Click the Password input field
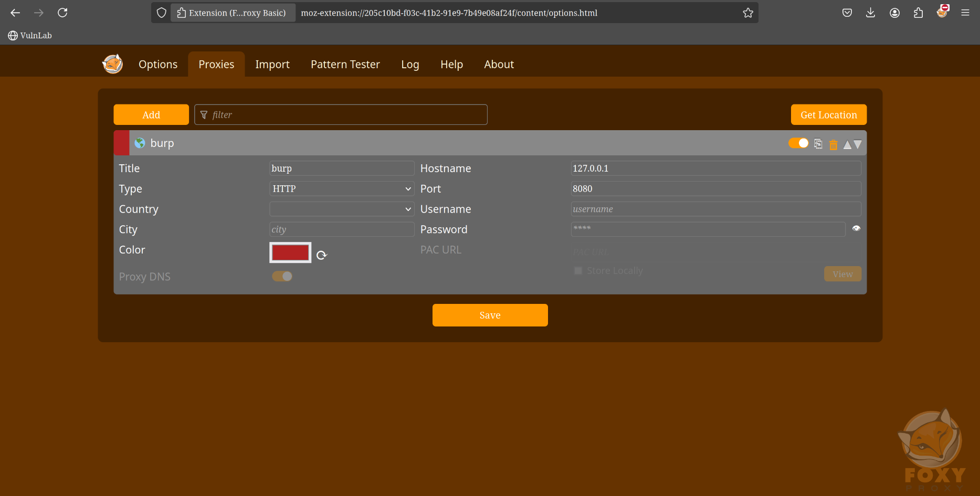 coord(708,229)
